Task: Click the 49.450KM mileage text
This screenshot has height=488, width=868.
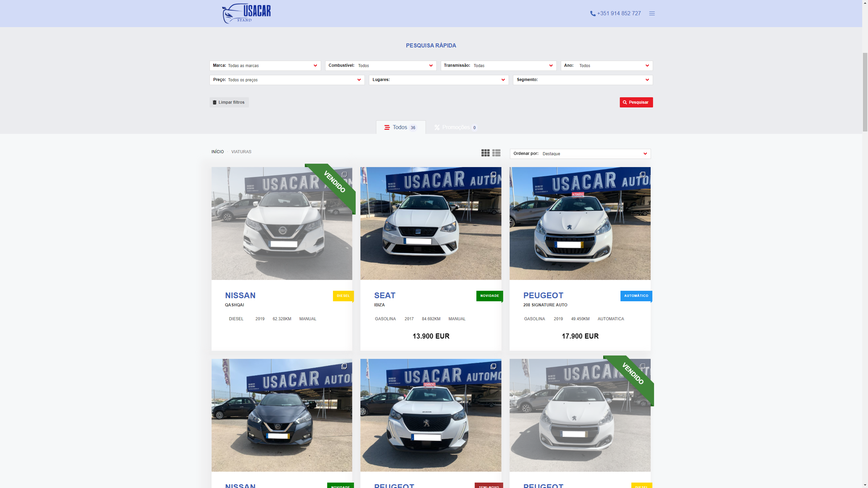Action: pyautogui.click(x=580, y=319)
